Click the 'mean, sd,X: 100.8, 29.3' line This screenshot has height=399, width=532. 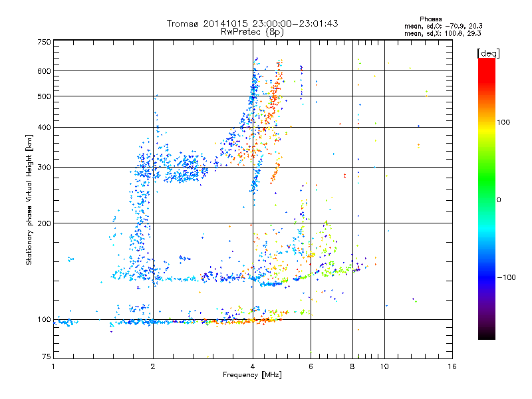point(442,33)
